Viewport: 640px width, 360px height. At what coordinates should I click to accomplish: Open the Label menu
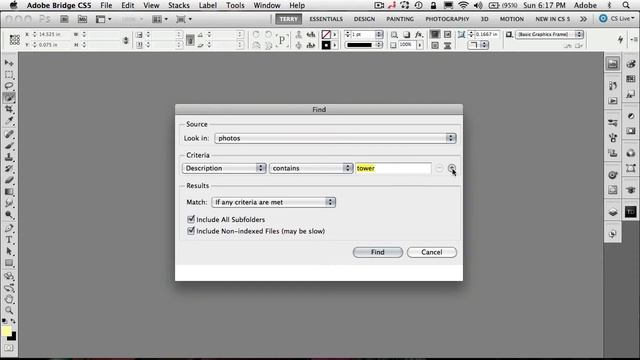tap(208, 5)
